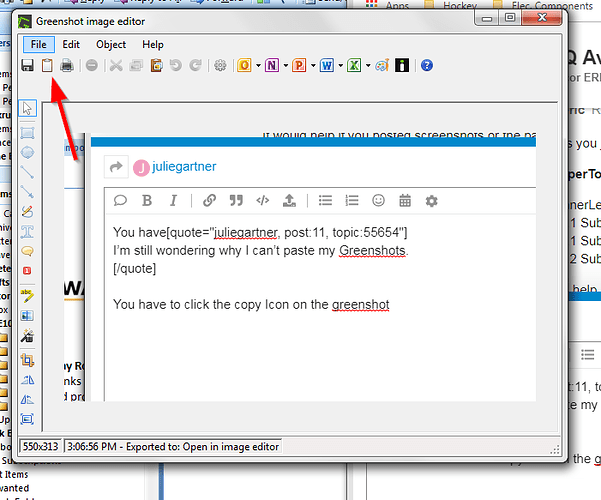The width and height of the screenshot is (601, 500).
Task: Click the scissors cut icon
Action: (x=116, y=66)
